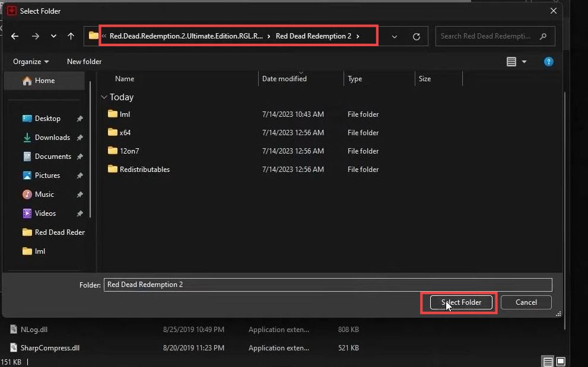
Task: Click the 7/14/2023 10:43 AM date cell
Action: coord(293,114)
